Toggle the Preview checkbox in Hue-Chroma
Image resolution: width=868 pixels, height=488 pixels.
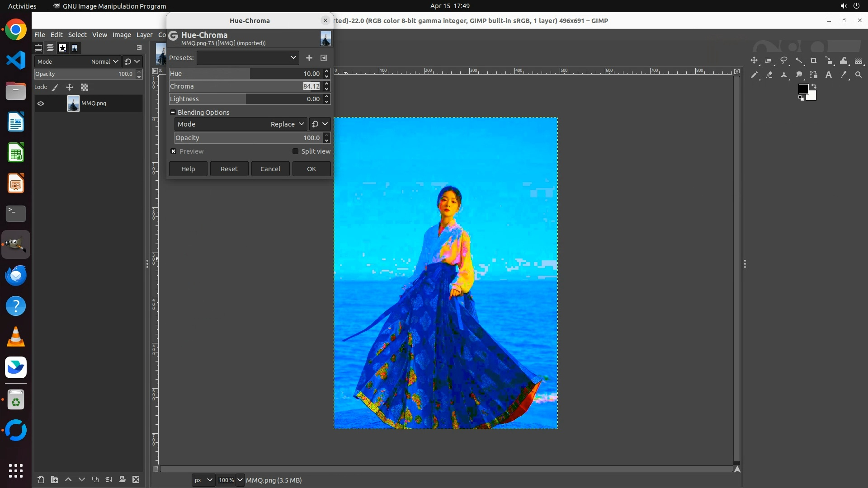point(174,151)
